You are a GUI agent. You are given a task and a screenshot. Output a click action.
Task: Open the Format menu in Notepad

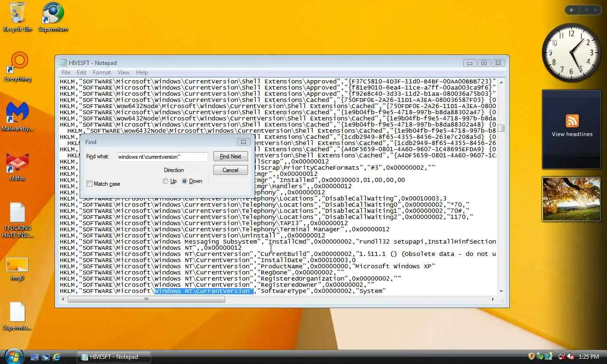click(x=101, y=73)
